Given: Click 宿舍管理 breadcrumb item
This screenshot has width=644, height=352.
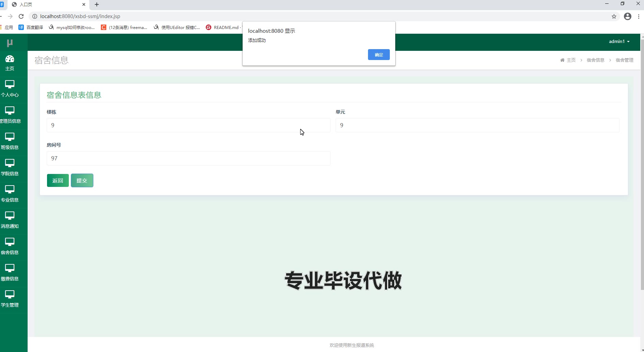Looking at the screenshot, I should tap(624, 60).
